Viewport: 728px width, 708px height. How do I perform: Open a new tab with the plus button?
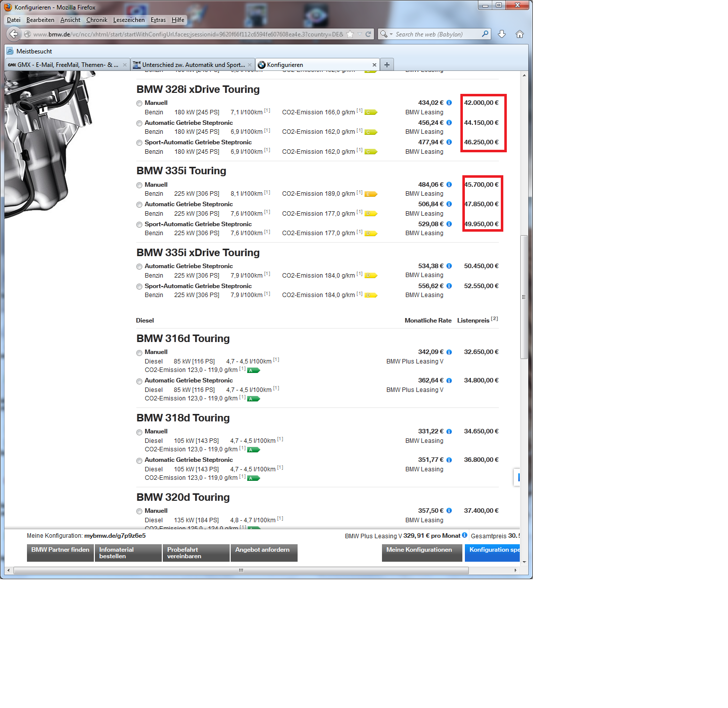pyautogui.click(x=387, y=65)
